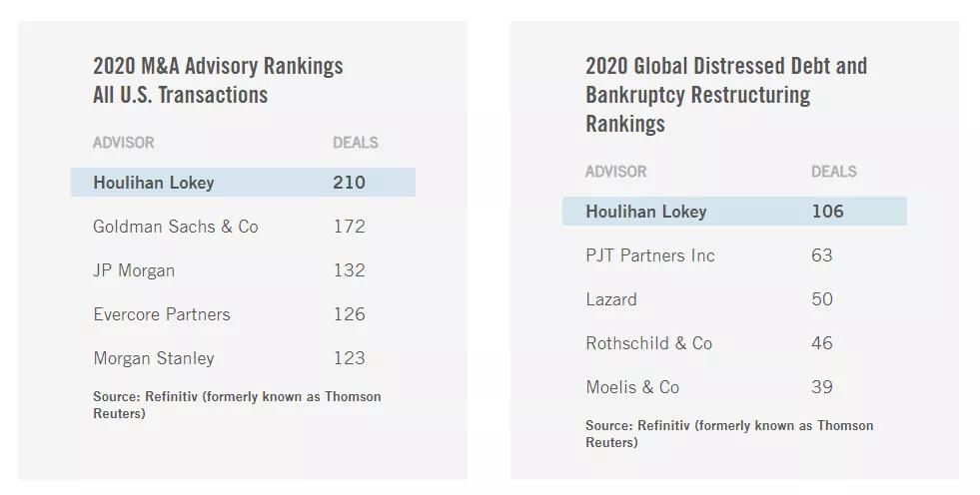Click PJT Partners Inc advisor name
The height and width of the screenshot is (495, 980).
(x=650, y=255)
